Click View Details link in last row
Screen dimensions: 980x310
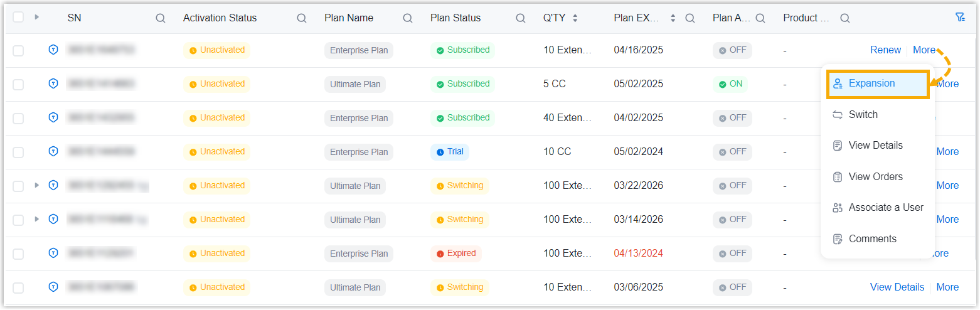tap(897, 287)
